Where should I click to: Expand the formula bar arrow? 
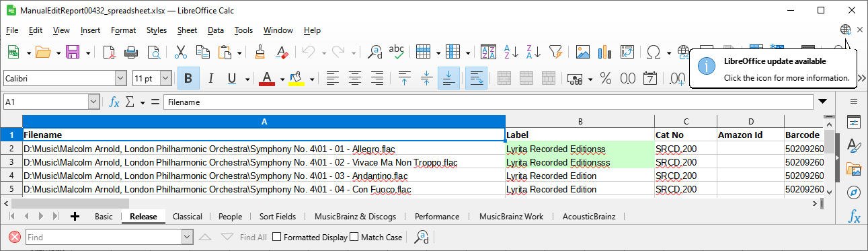(x=823, y=102)
